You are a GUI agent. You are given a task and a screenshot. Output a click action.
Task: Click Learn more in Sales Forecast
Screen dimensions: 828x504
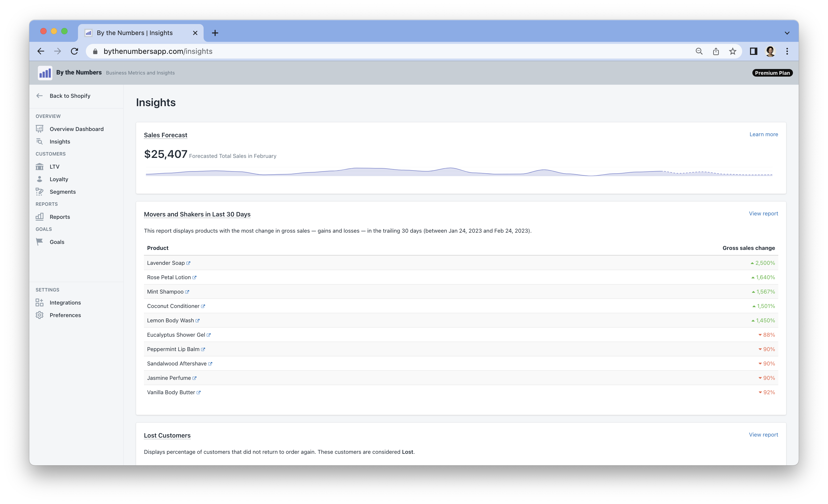tap(763, 134)
